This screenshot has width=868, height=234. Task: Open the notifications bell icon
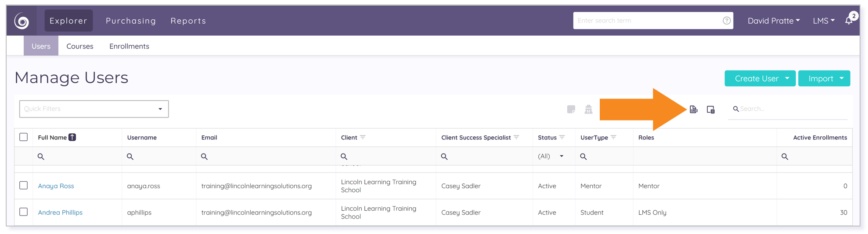tap(849, 20)
